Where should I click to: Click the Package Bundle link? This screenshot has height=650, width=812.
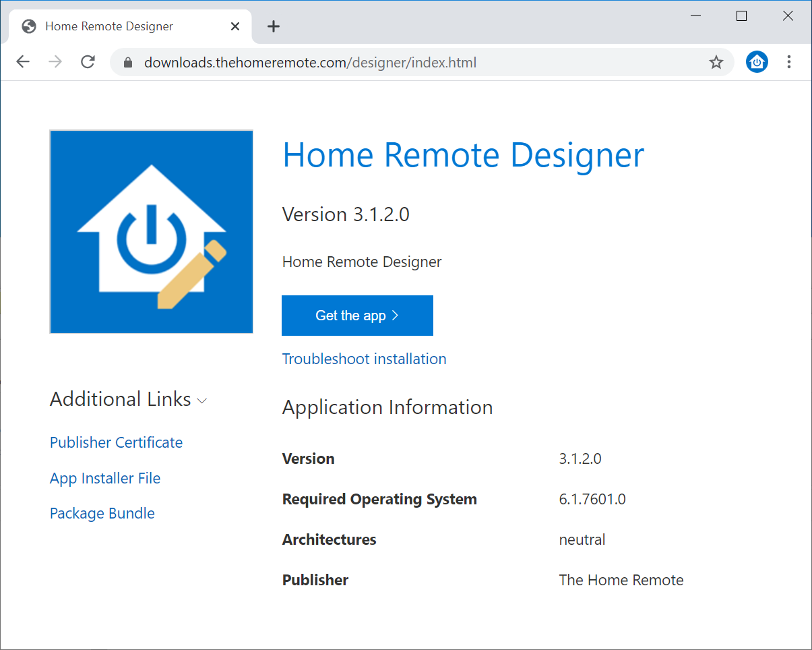pyautogui.click(x=102, y=513)
